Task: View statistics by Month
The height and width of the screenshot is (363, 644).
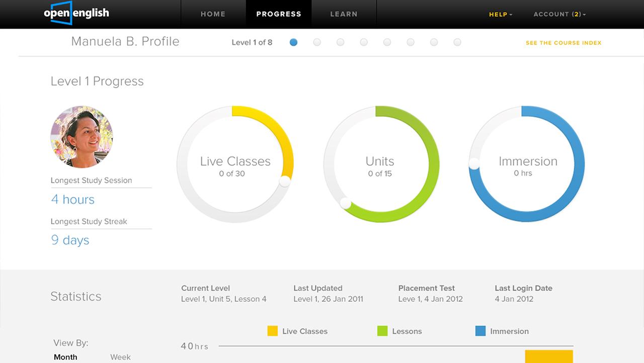Action: tap(65, 357)
